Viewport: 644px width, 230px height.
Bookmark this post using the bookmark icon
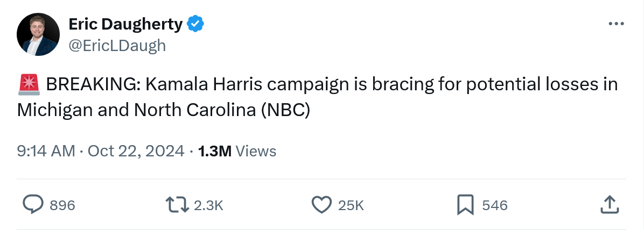(x=465, y=205)
